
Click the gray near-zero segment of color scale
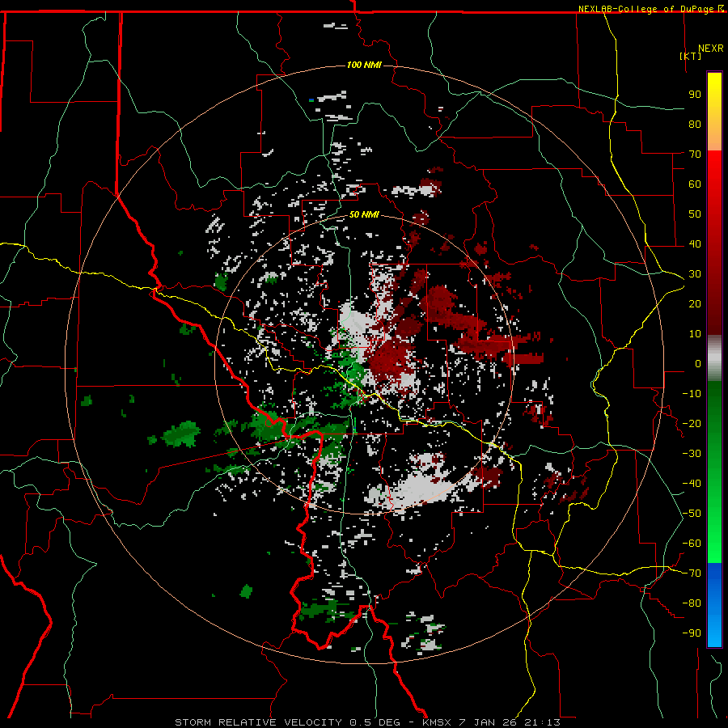tap(714, 358)
